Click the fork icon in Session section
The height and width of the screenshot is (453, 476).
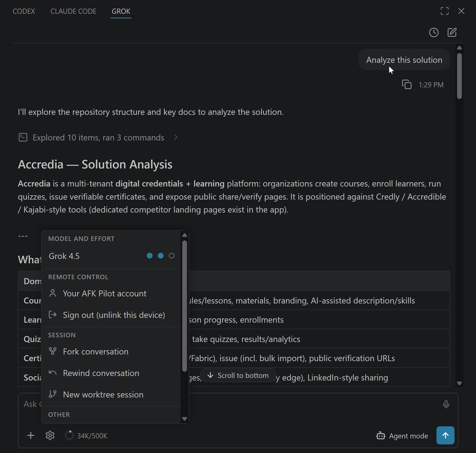pos(53,351)
